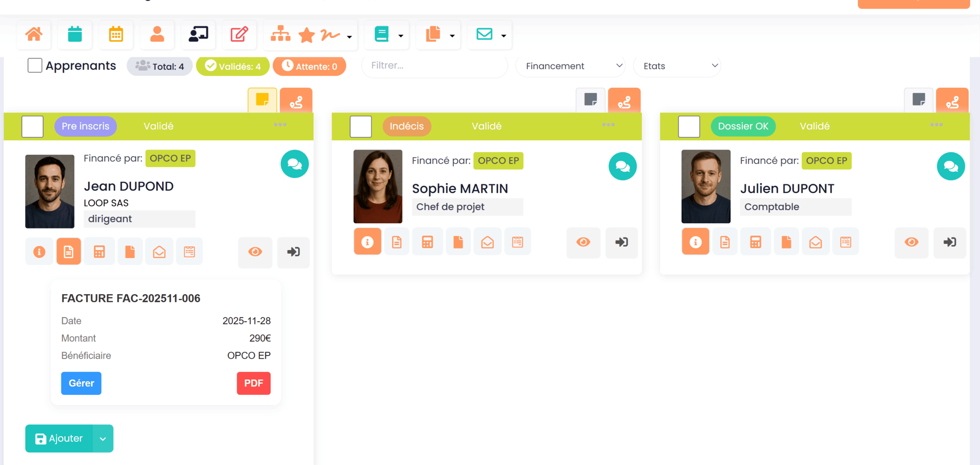
Task: Select the Attente: 0 filter badge
Action: [309, 66]
